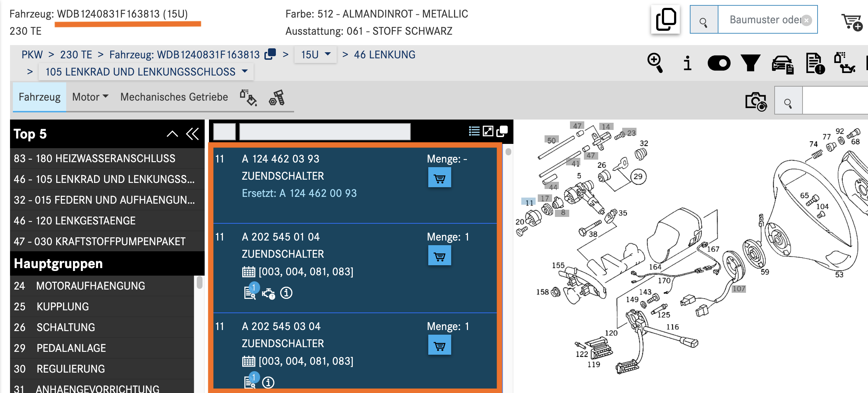Toggle the pill-shaped switch in toolbar
Screen dimensions: 868x393
pos(719,63)
